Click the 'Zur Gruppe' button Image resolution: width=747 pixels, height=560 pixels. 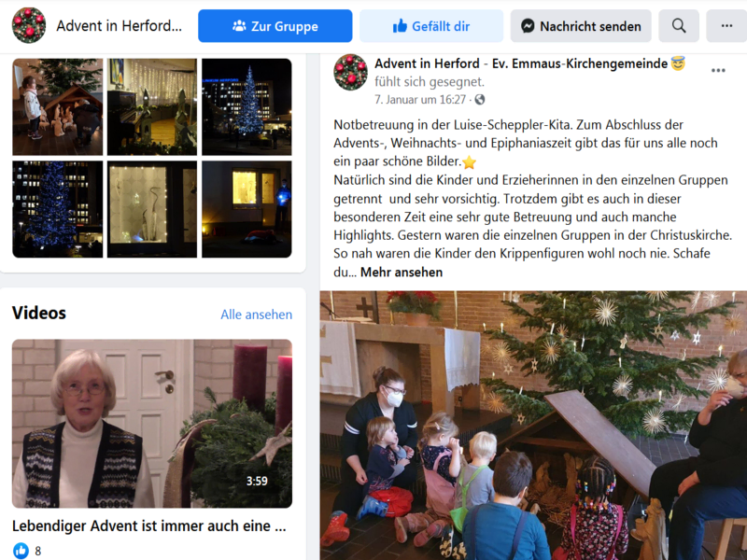pos(275,26)
